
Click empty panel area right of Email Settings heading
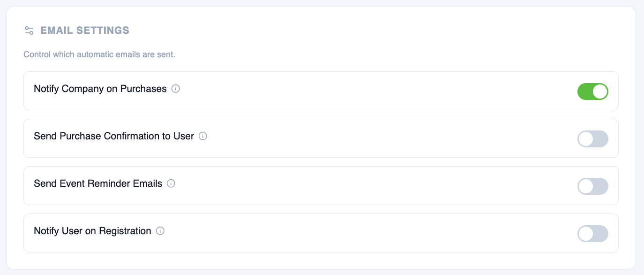(375, 31)
